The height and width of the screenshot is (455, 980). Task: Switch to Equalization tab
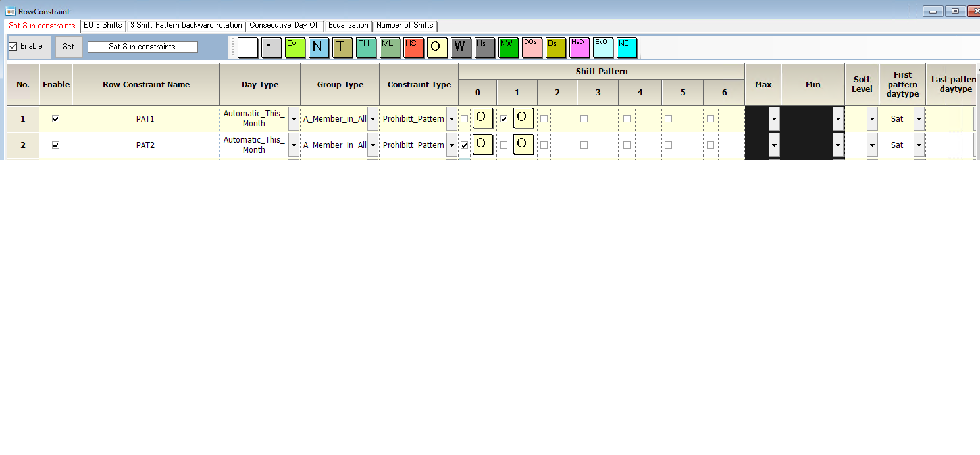348,25
